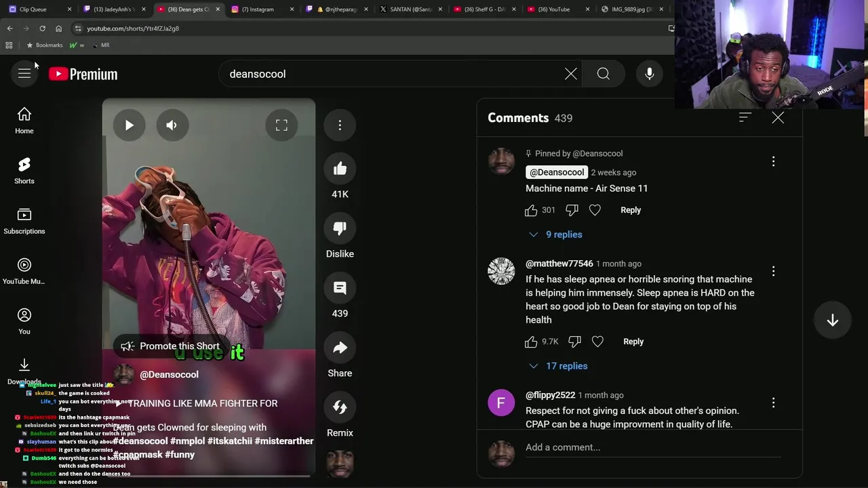
Task: Dislike the Short
Action: pyautogui.click(x=340, y=228)
